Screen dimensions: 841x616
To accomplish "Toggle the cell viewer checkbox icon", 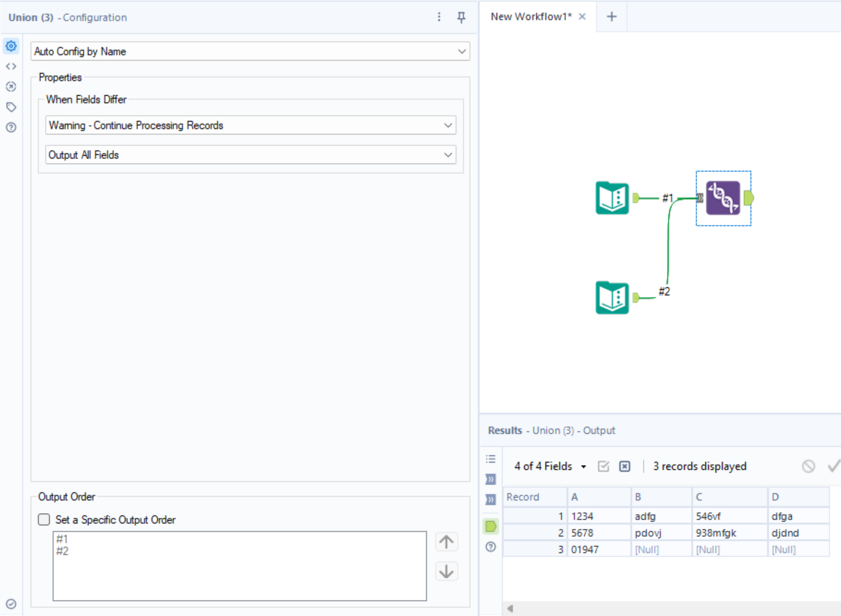I will [603, 466].
